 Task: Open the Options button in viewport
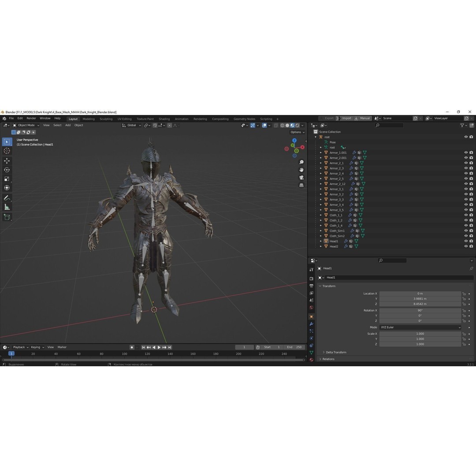[x=297, y=132]
